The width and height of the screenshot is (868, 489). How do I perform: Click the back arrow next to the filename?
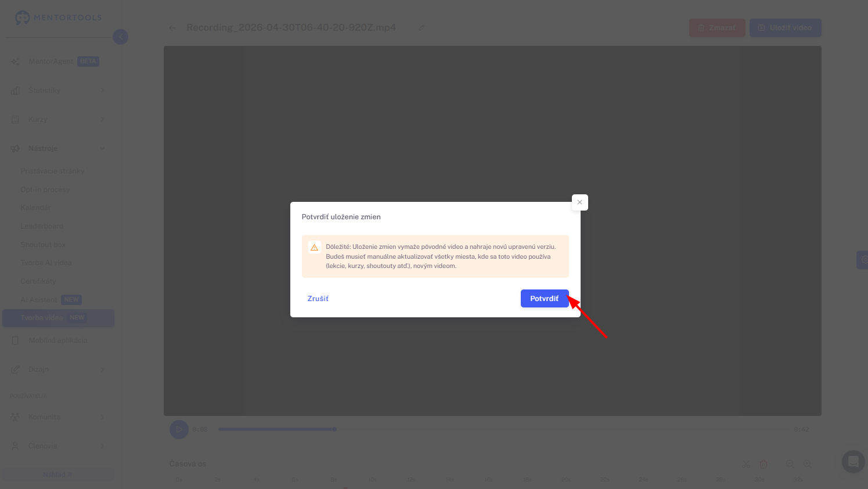[172, 28]
